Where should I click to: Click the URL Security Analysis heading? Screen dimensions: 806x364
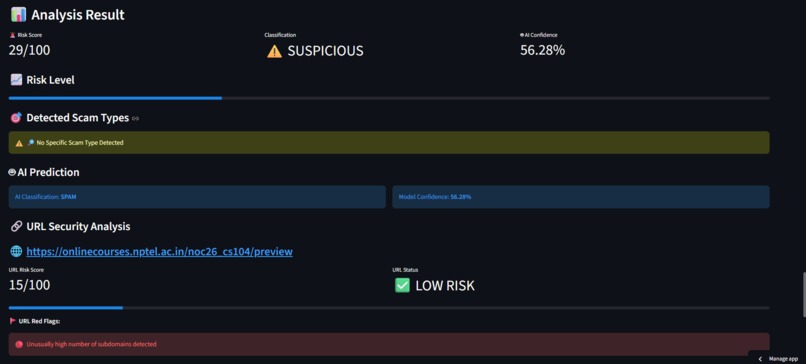pyautogui.click(x=78, y=226)
